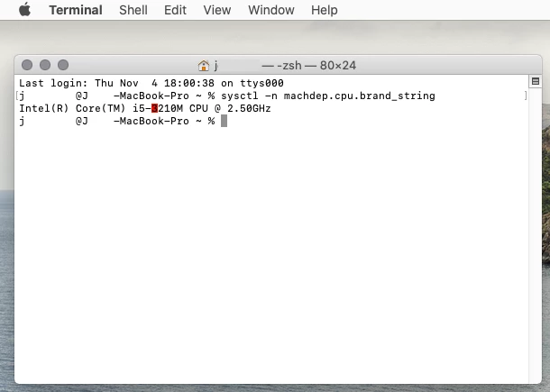Click the Last login line text
The width and height of the screenshot is (550, 392).
151,83
